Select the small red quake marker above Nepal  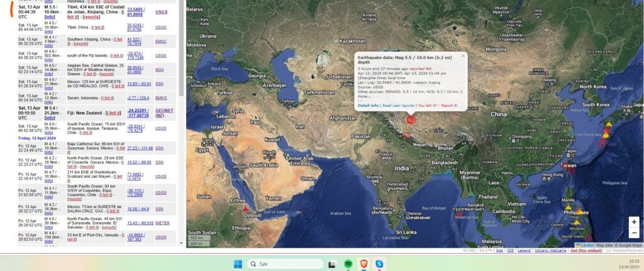point(406,136)
